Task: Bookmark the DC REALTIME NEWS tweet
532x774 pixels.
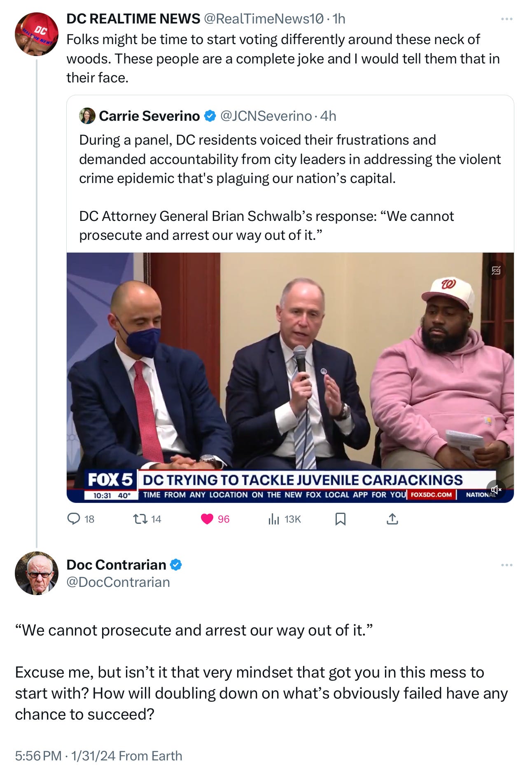Action: pyautogui.click(x=340, y=519)
